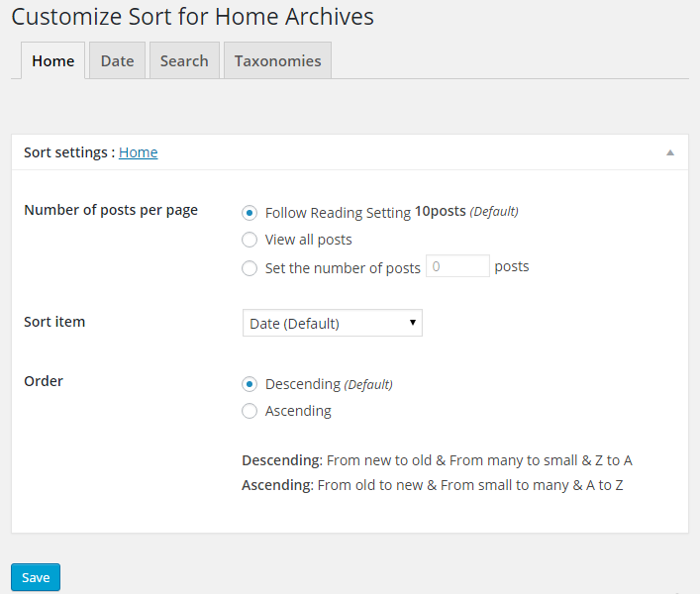700x594 pixels.
Task: Click the Number of posts per page label
Action: click(111, 210)
